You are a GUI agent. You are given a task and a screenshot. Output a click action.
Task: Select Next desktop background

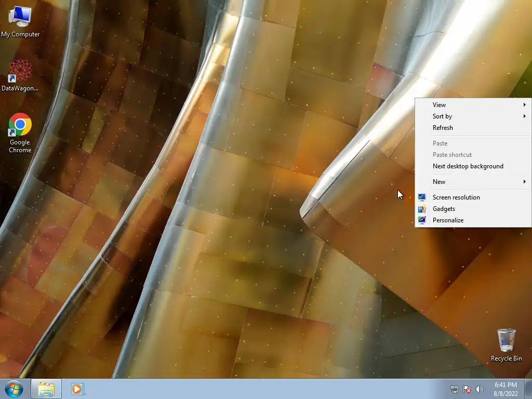coord(473,166)
